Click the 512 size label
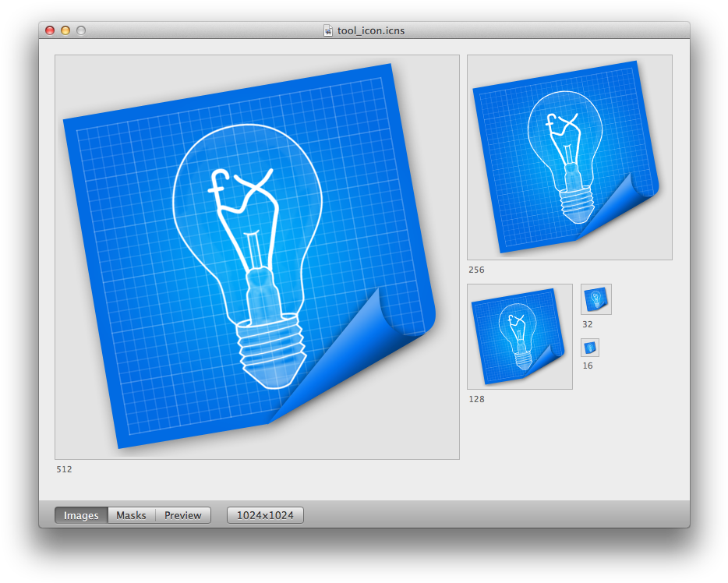Viewport: 728px width, 583px height. [x=64, y=468]
